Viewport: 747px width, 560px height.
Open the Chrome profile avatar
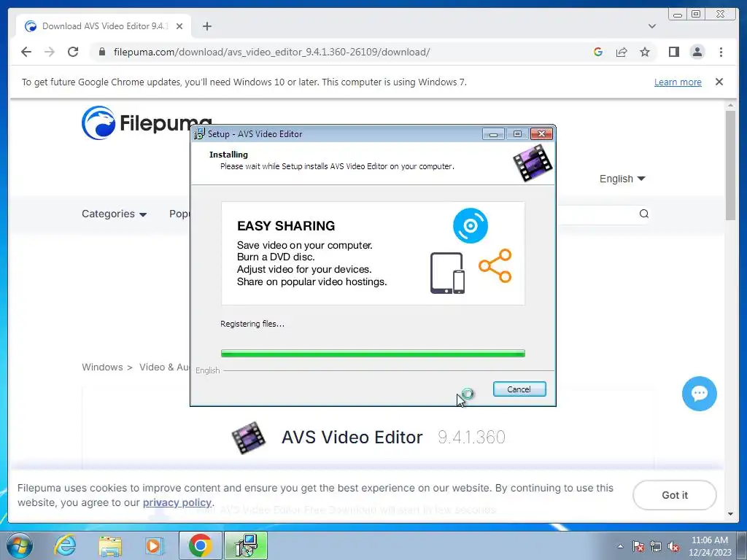click(x=697, y=52)
